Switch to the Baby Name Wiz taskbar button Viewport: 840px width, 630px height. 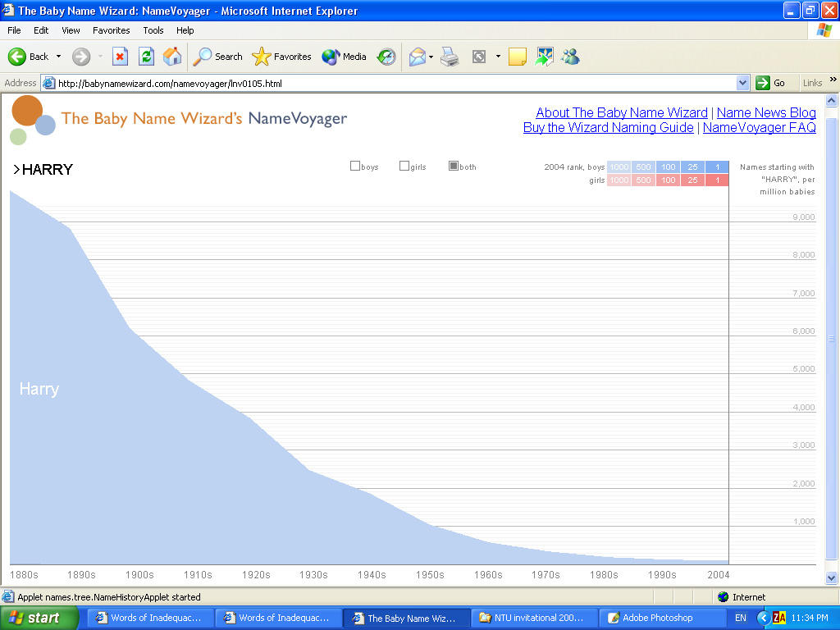[x=406, y=618]
